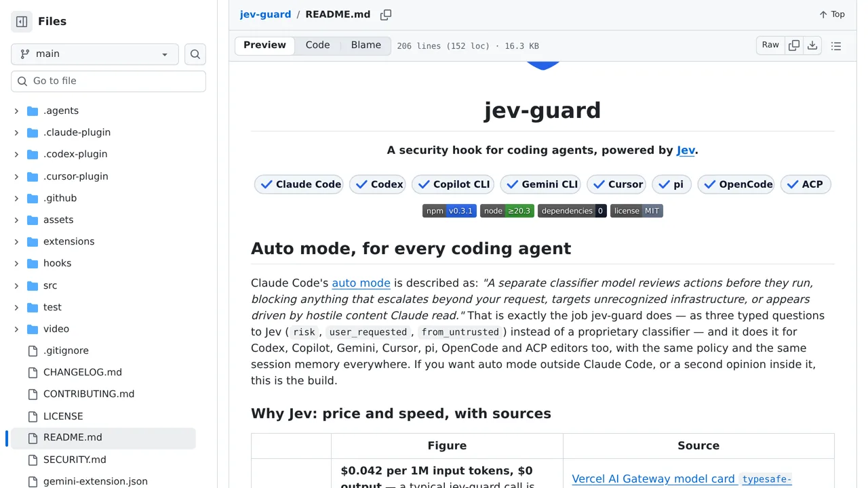868x488 pixels.
Task: Click the pi badge
Action: (x=672, y=184)
